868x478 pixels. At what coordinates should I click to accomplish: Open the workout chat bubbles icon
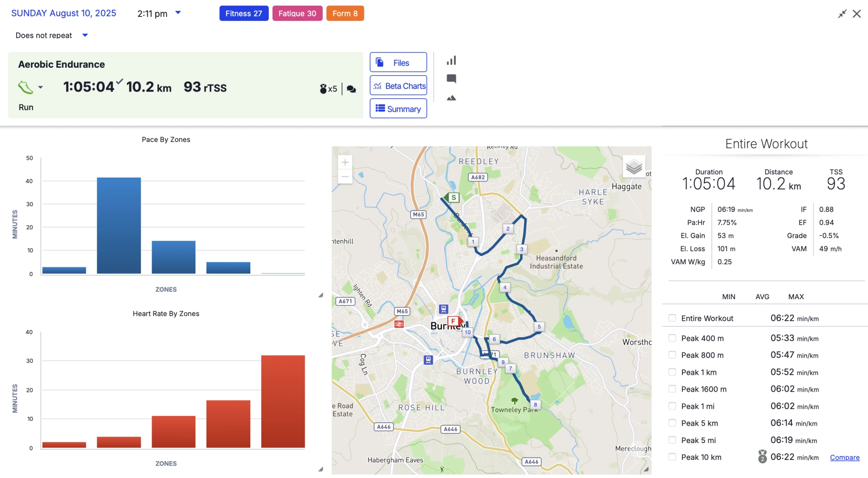tap(352, 89)
